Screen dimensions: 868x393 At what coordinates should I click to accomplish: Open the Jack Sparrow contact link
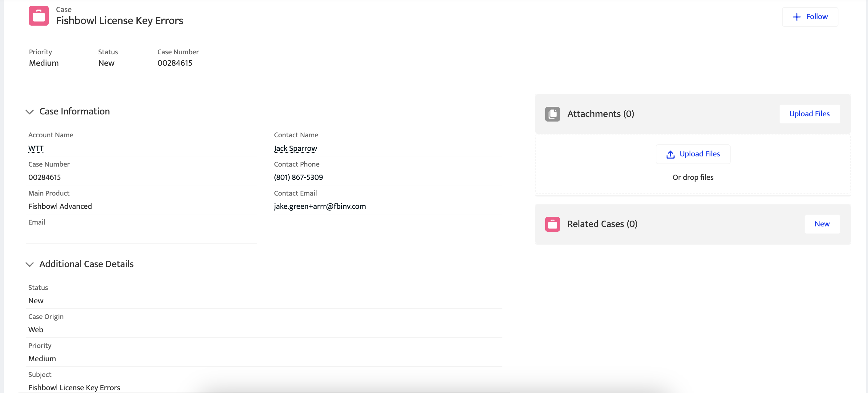pos(295,148)
